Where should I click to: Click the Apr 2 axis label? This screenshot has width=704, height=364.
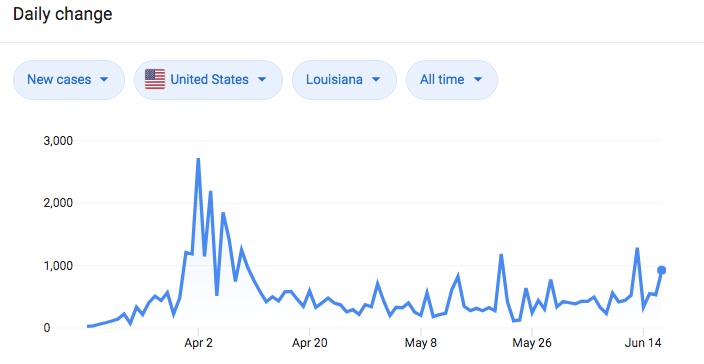click(x=198, y=343)
